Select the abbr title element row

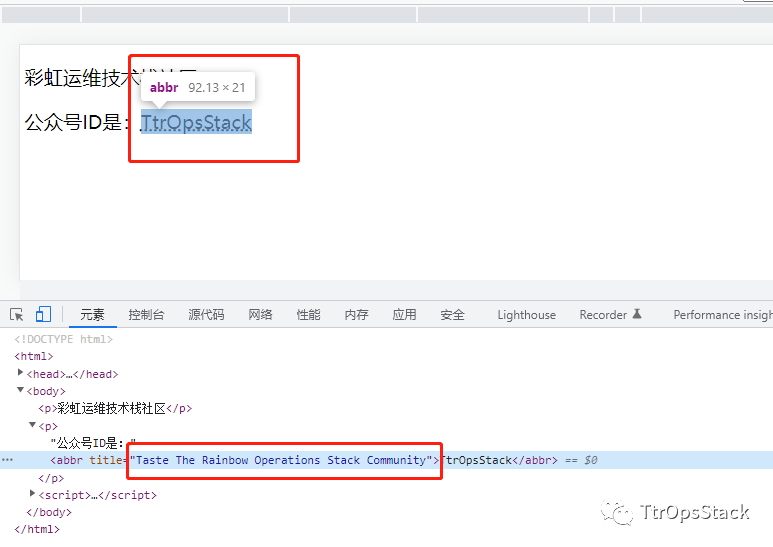click(x=386, y=460)
